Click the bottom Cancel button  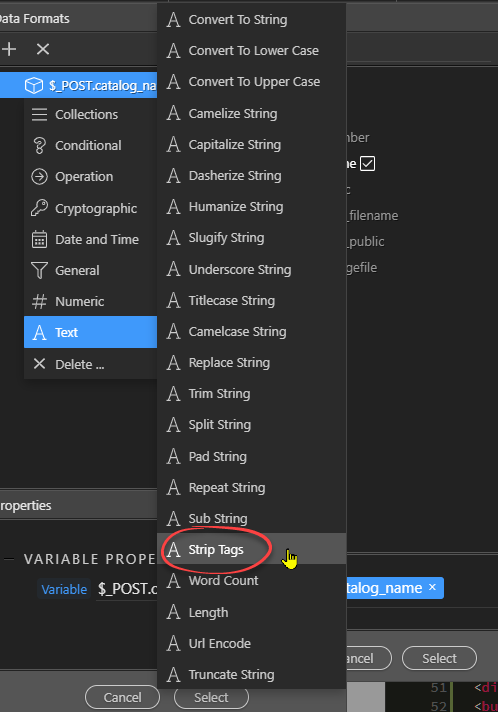(122, 697)
